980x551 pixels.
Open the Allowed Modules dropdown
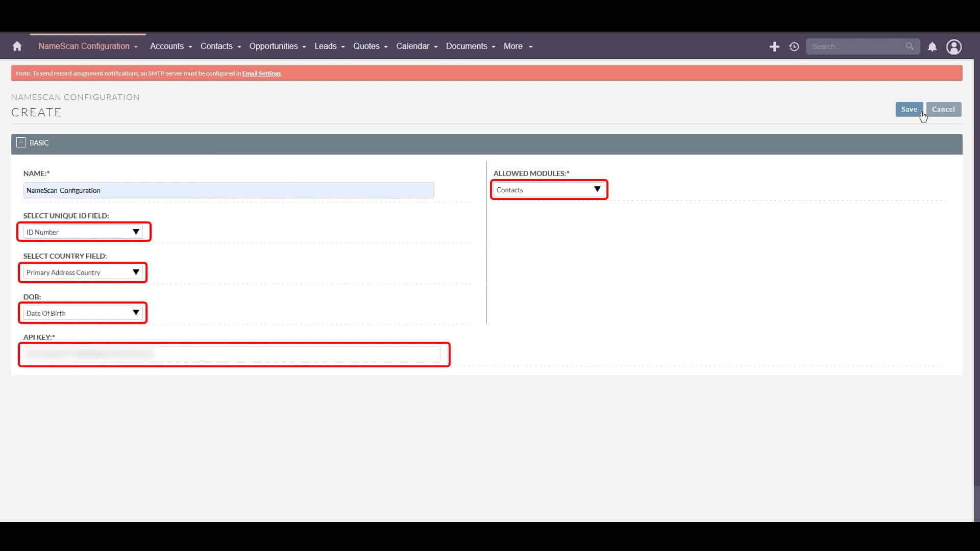coord(549,190)
